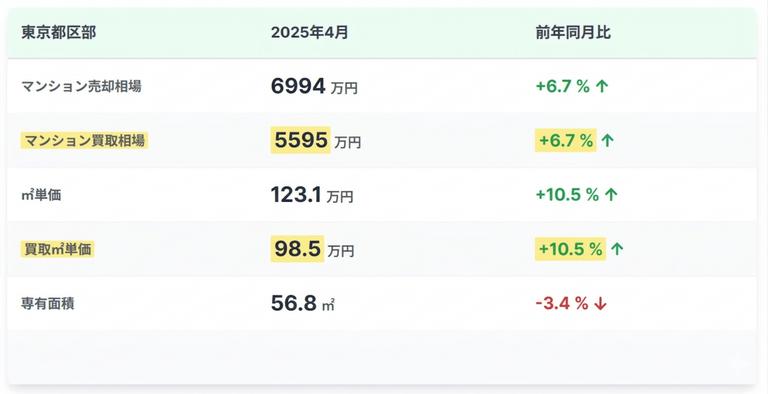The image size is (768, 394).
Task: Click the highlighted 買取㎡単価 label
Action: (57, 249)
